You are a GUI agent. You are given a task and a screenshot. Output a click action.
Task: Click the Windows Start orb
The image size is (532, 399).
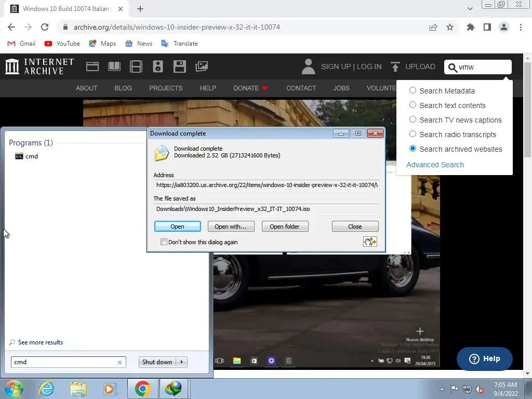pyautogui.click(x=14, y=389)
